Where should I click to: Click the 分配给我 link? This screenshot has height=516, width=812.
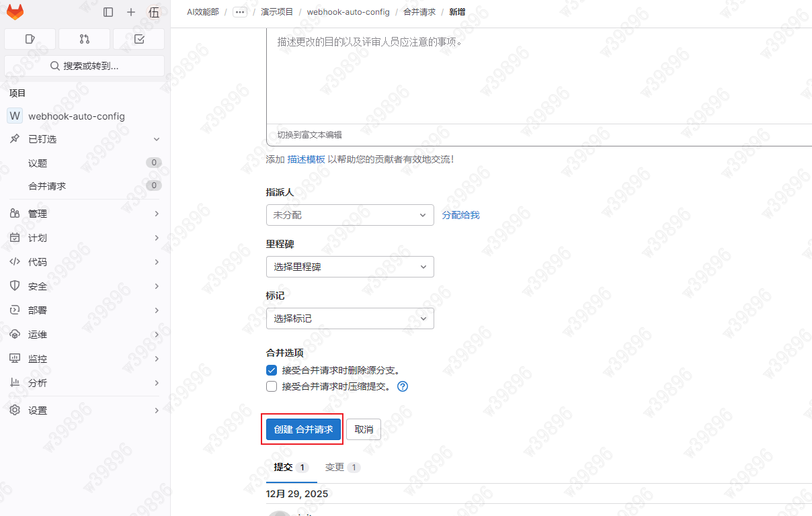pos(460,215)
